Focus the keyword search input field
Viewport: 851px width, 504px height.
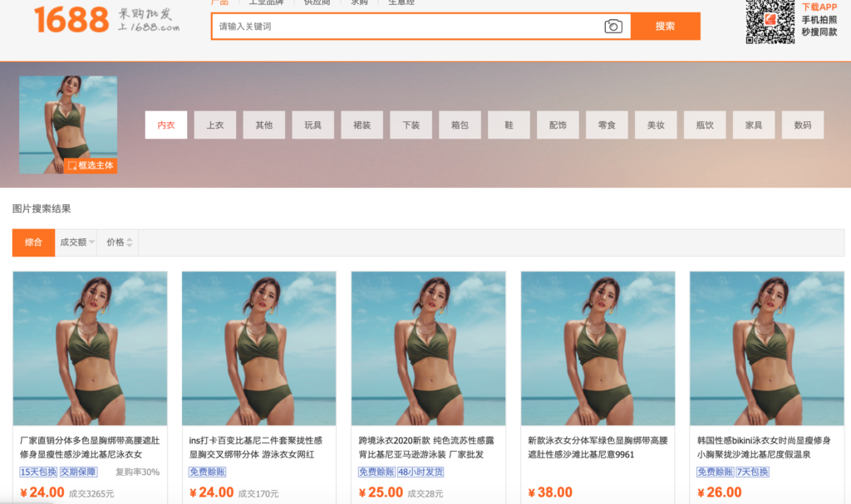pos(410,26)
